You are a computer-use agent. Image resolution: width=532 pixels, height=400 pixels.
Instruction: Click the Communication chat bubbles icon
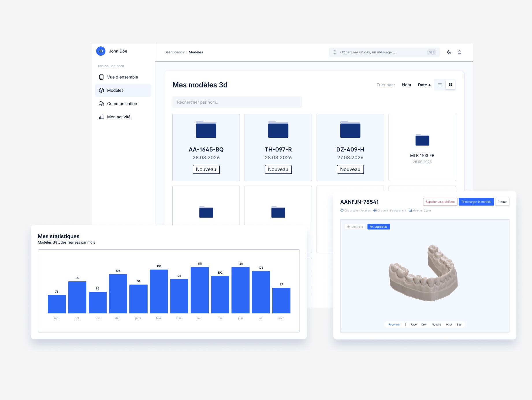pyautogui.click(x=101, y=104)
